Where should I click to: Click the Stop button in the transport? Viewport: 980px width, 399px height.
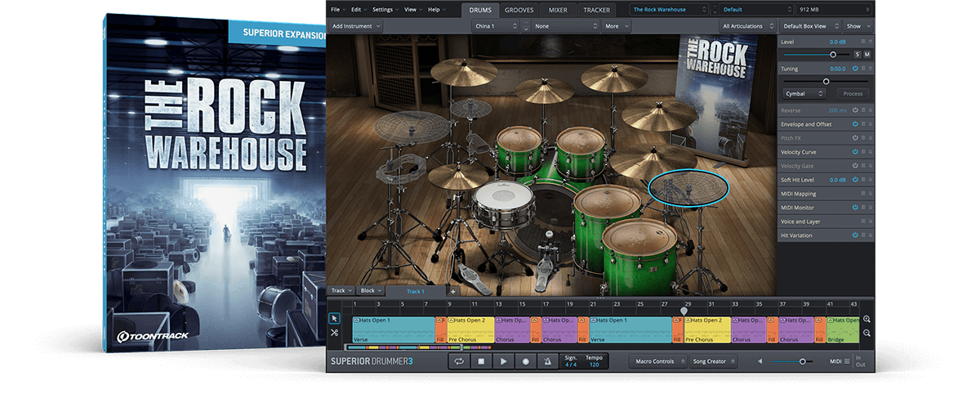pyautogui.click(x=482, y=361)
